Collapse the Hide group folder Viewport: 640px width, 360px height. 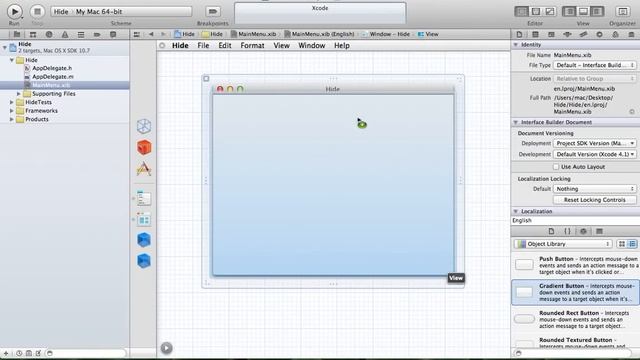coord(12,60)
